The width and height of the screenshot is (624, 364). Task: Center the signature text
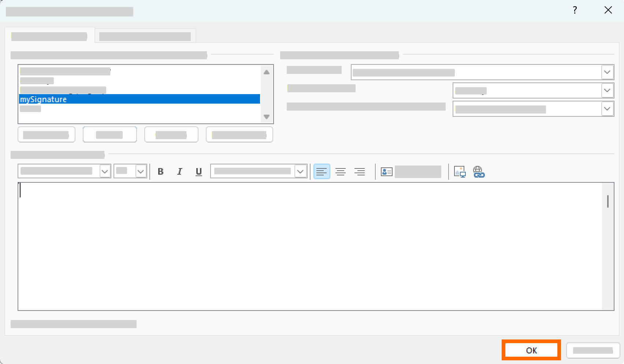coord(341,171)
